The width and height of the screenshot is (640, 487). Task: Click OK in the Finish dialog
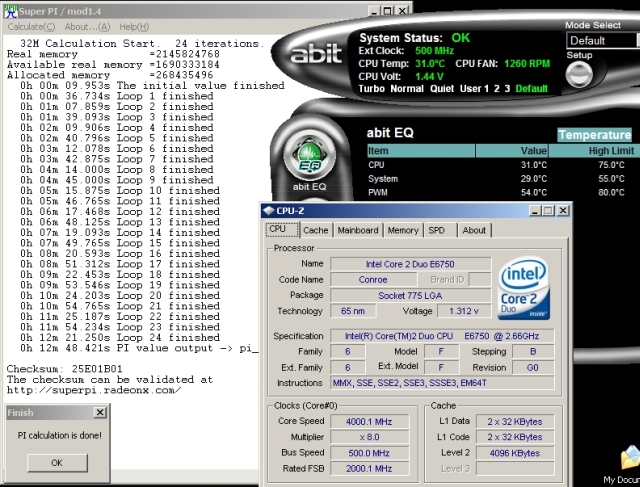(x=57, y=463)
